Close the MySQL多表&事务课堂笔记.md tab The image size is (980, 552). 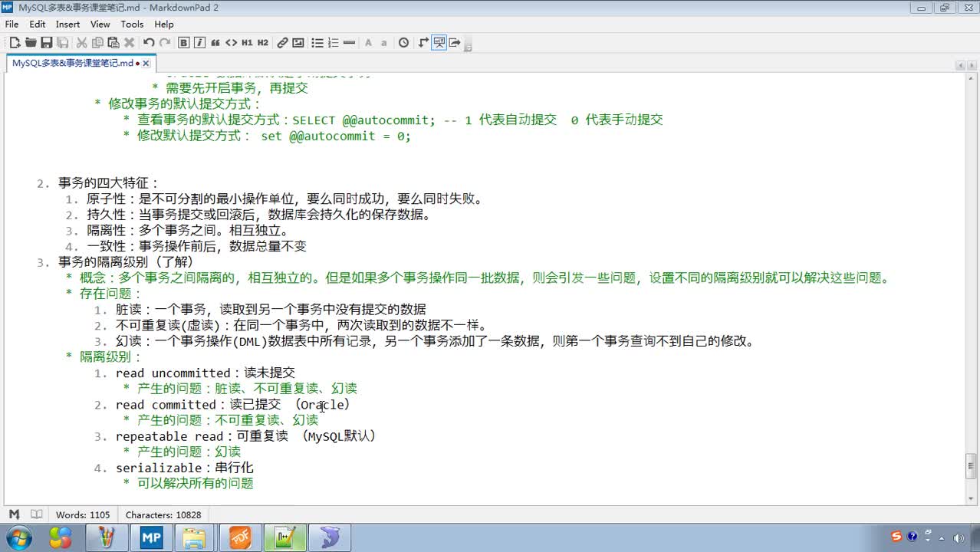pos(146,64)
